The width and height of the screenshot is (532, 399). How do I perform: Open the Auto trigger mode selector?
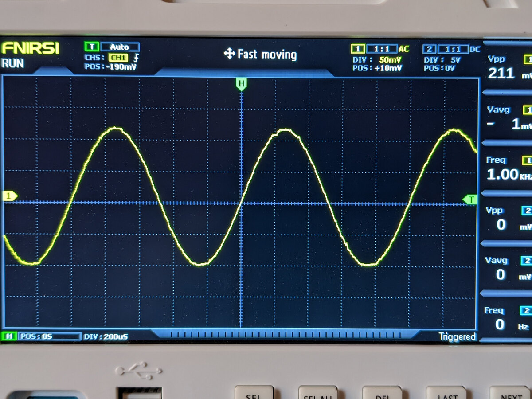(120, 47)
